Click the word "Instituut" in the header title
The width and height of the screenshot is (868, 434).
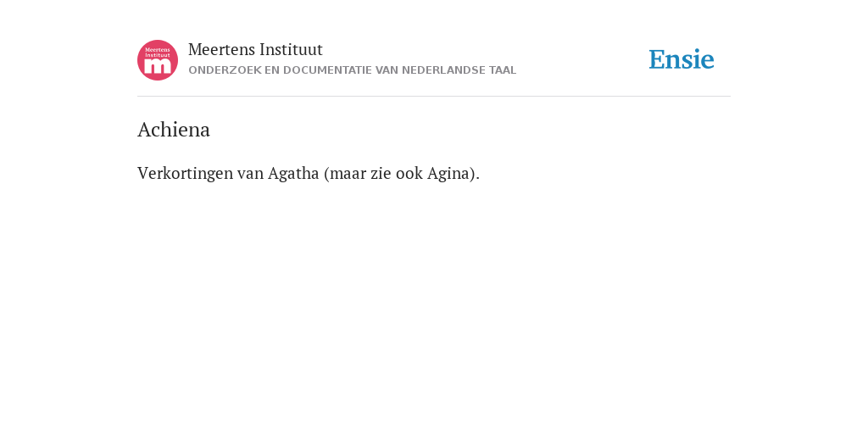coord(292,49)
